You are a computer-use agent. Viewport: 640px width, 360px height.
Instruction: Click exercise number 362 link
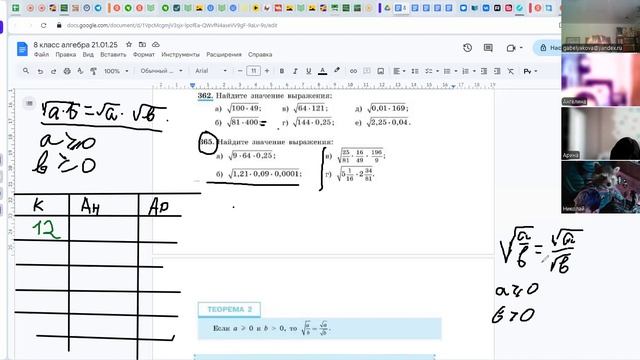coord(205,96)
